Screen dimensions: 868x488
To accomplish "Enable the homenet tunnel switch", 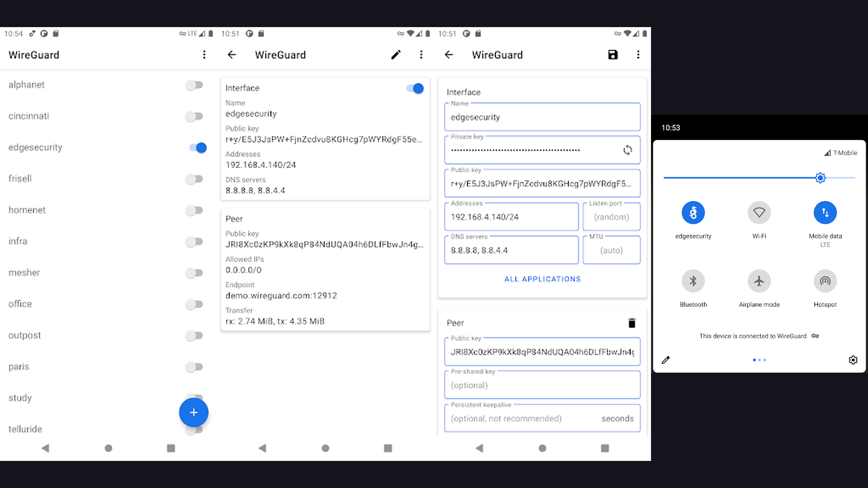I will pos(194,211).
